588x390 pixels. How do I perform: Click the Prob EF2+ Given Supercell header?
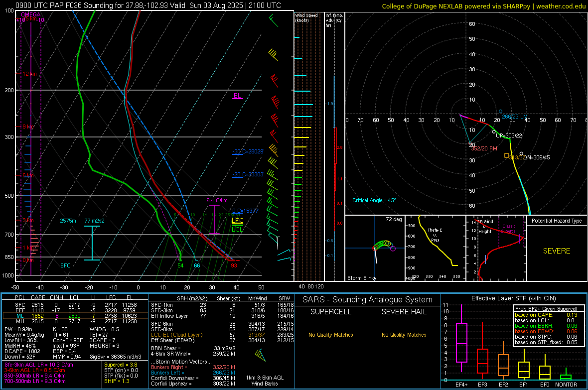tap(546, 309)
